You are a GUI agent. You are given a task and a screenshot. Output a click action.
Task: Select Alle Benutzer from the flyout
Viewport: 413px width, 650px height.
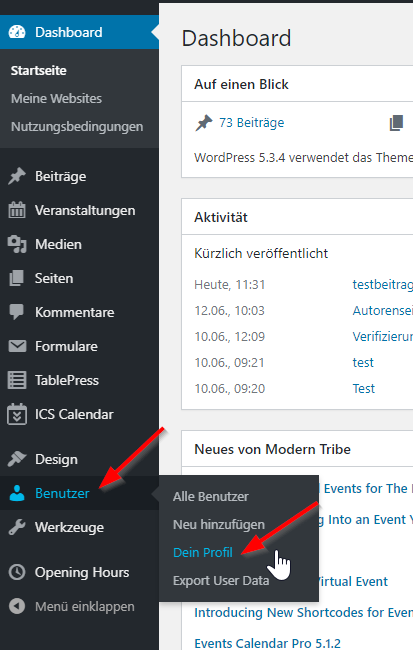(211, 497)
